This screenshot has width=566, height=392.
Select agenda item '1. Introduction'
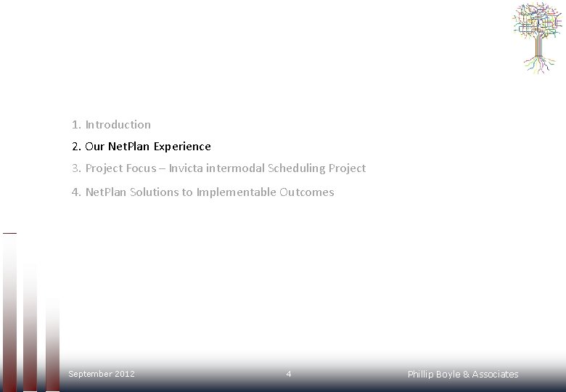[x=111, y=125]
